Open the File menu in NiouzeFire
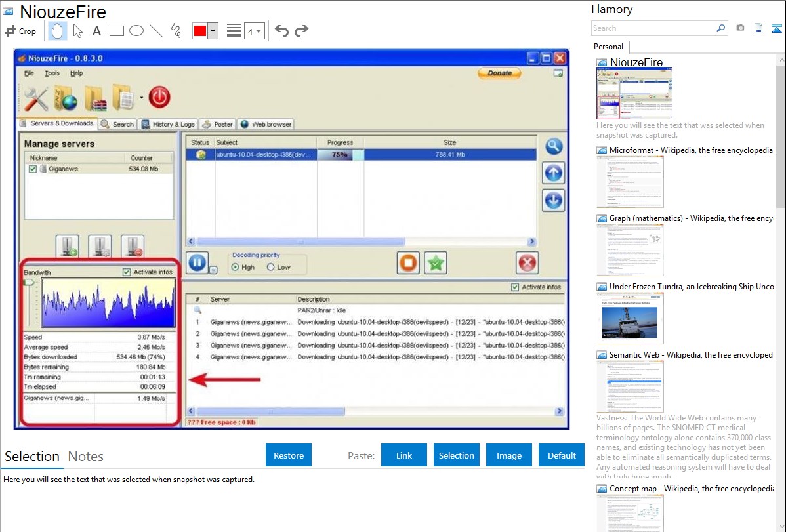Screen dimensions: 786x532 [29, 73]
